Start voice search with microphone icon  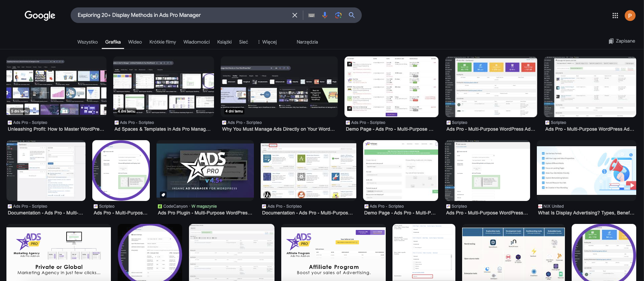[325, 15]
